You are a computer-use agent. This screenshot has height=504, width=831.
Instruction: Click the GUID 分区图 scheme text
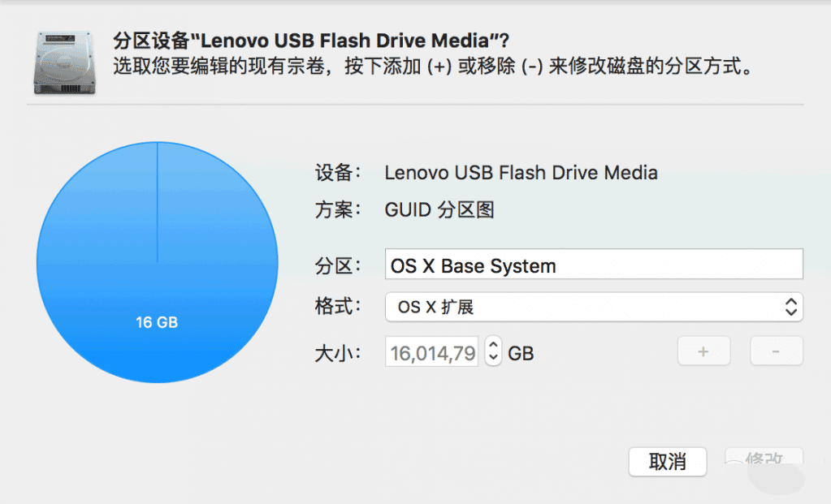pos(439,210)
